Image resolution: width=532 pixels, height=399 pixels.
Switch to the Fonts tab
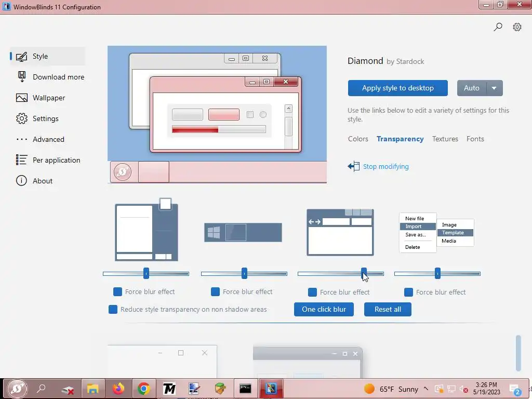pos(475,139)
